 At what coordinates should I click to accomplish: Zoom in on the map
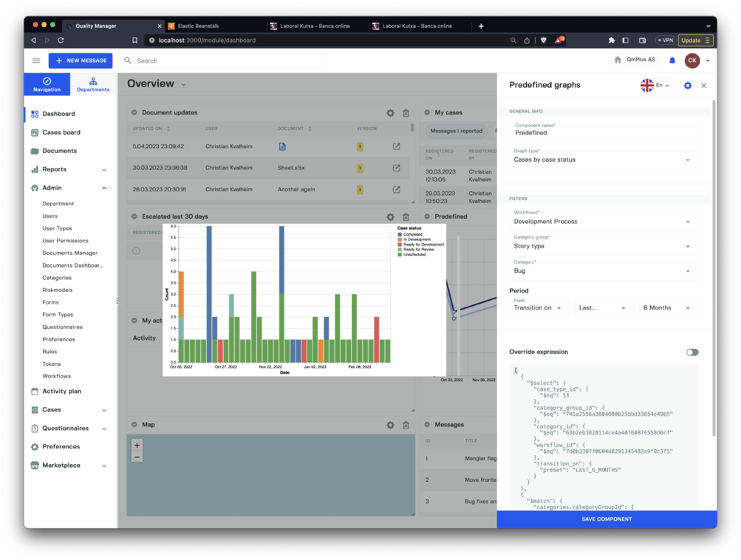click(137, 445)
